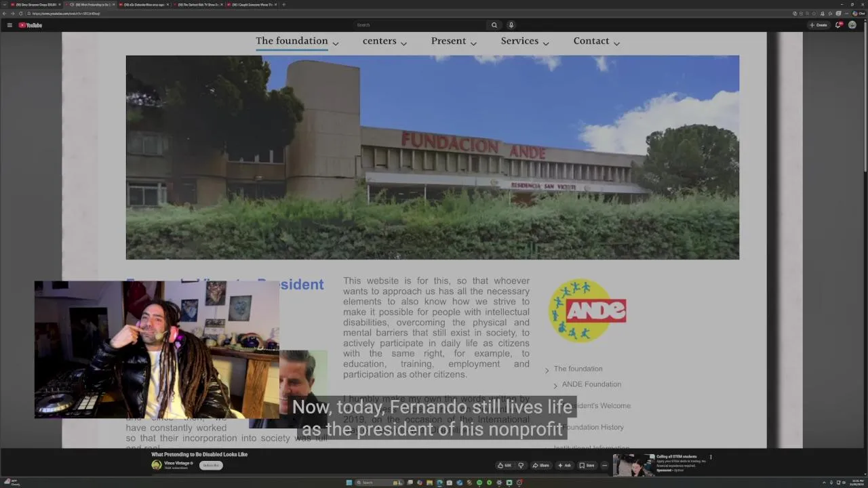Focus the YouTube search field
The image size is (868, 488).
[420, 25]
